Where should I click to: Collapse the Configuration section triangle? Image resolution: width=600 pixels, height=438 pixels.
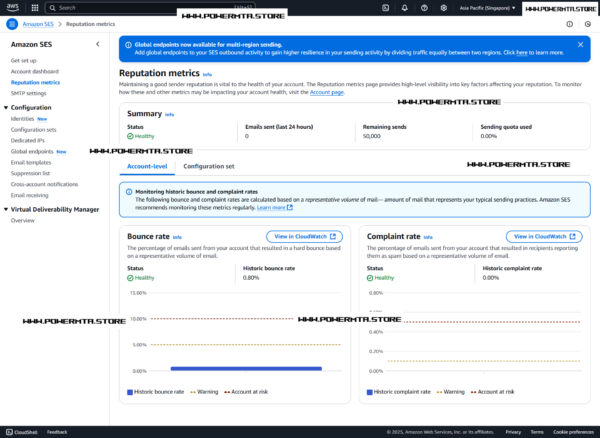tap(6, 108)
